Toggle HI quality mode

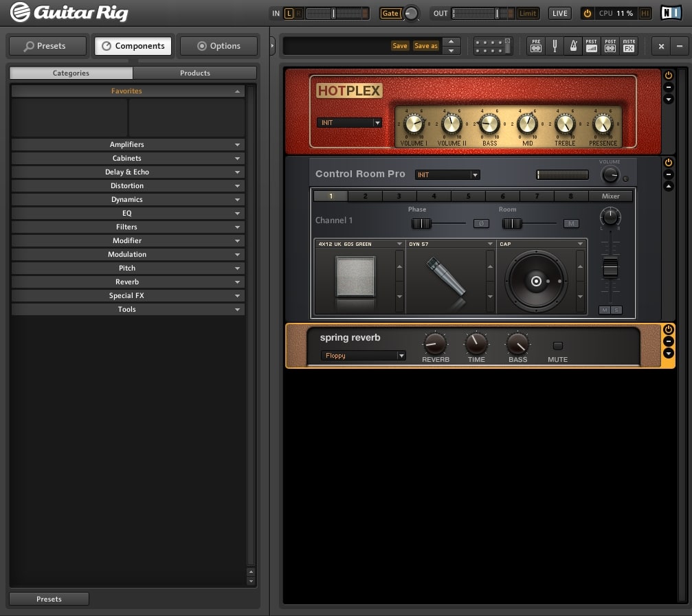pyautogui.click(x=645, y=13)
